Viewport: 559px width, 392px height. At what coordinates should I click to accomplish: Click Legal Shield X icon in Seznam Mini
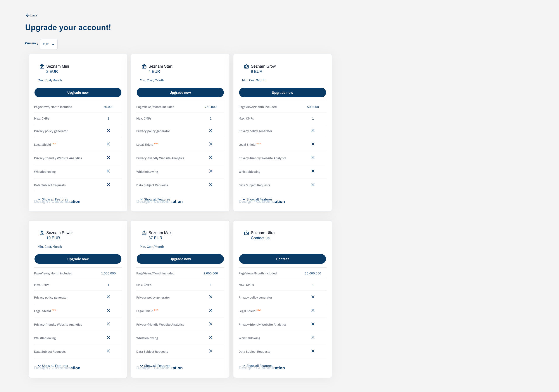coord(108,144)
